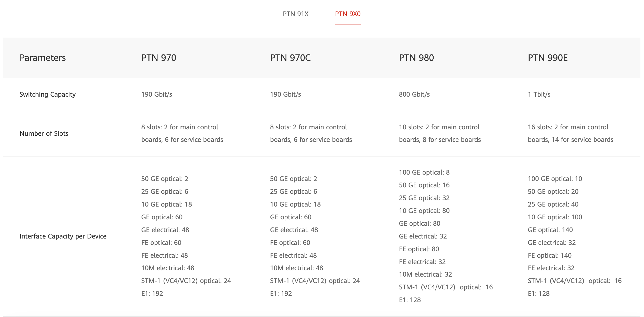Select the GE optical: 140 line
Image resolution: width=644 pixels, height=317 pixels.
(x=550, y=230)
